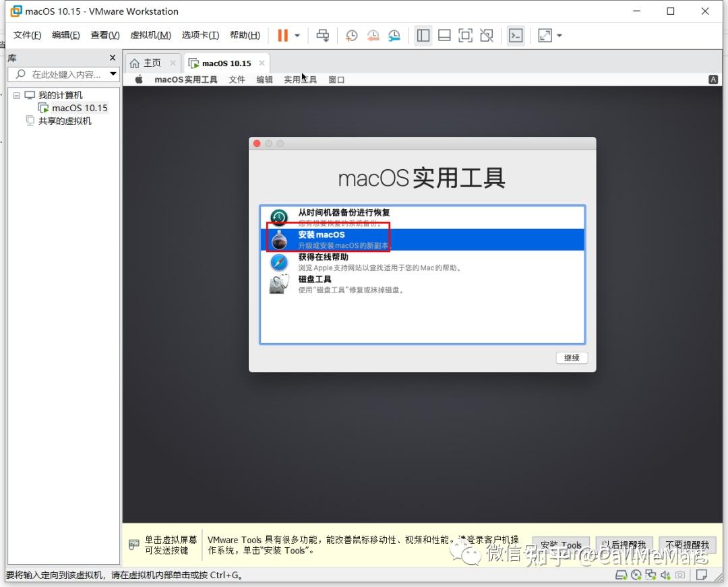Click the Time Machine icon
The image size is (728, 587).
coord(279,217)
